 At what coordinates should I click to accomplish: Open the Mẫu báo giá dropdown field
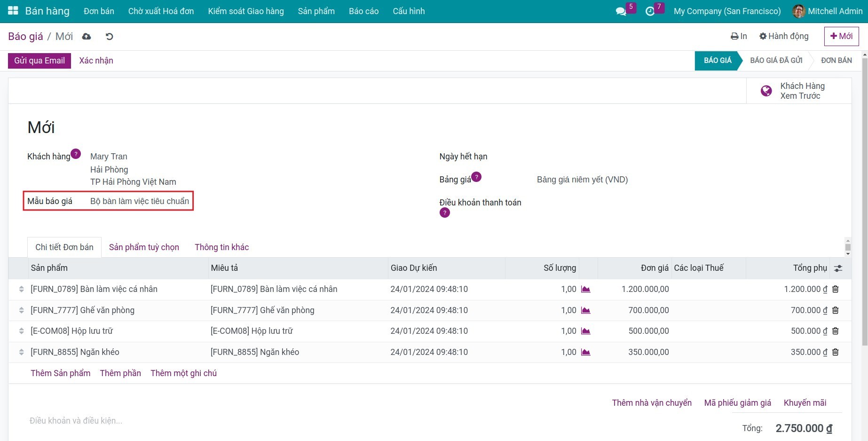(140, 201)
